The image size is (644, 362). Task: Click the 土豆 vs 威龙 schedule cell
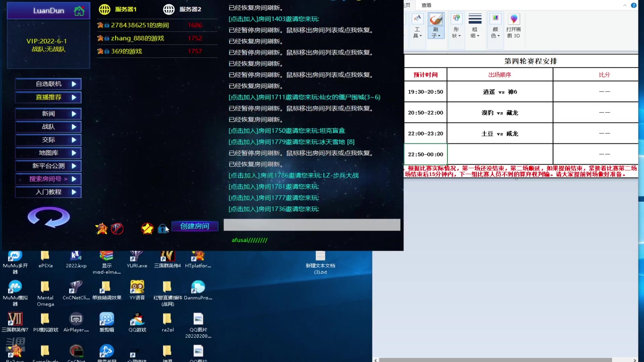(500, 133)
